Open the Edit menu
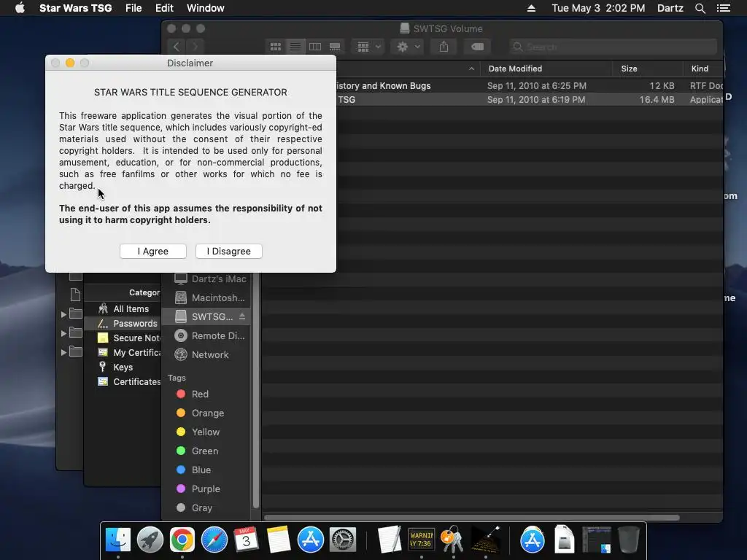 164,8
